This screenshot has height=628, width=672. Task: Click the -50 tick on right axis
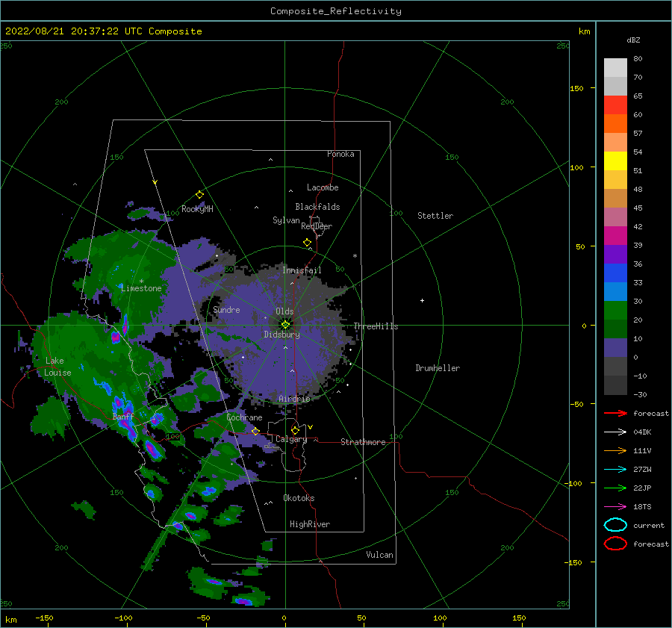pos(577,404)
